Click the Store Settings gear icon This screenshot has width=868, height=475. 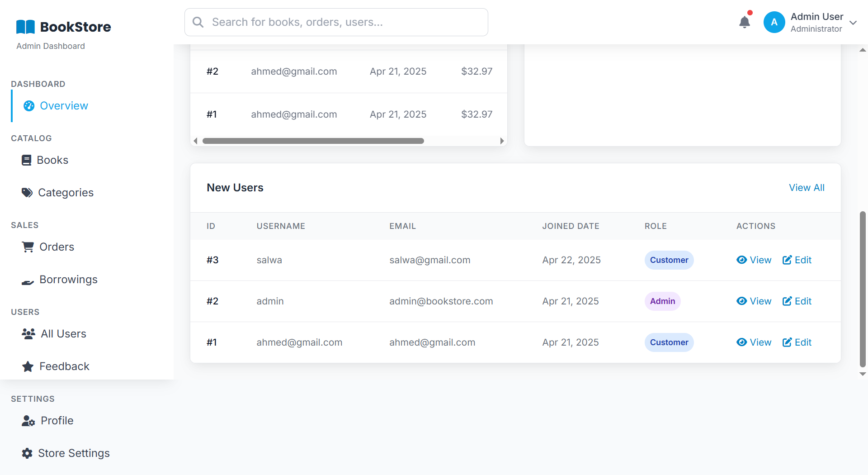click(27, 453)
